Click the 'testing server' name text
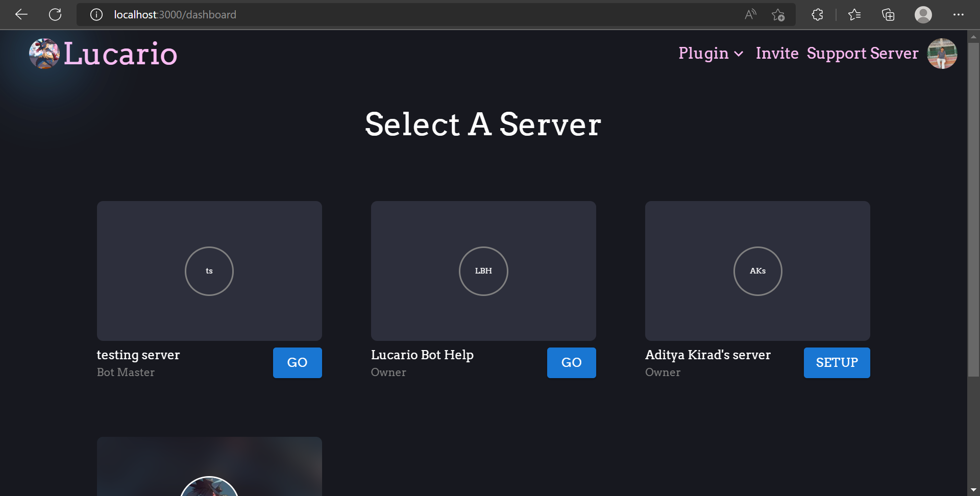Viewport: 980px width, 496px height. [138, 355]
